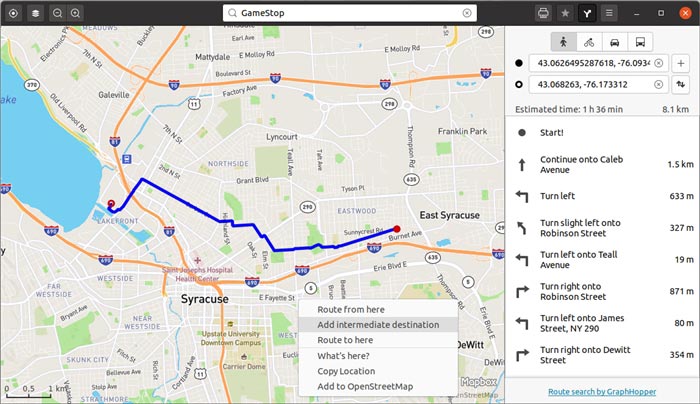
Task: Select Turn right onto Dewitt Street step
Action: [x=602, y=354]
